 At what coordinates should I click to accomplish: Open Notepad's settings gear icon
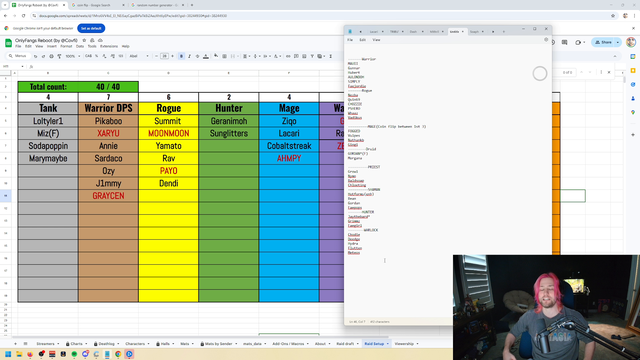[546, 40]
